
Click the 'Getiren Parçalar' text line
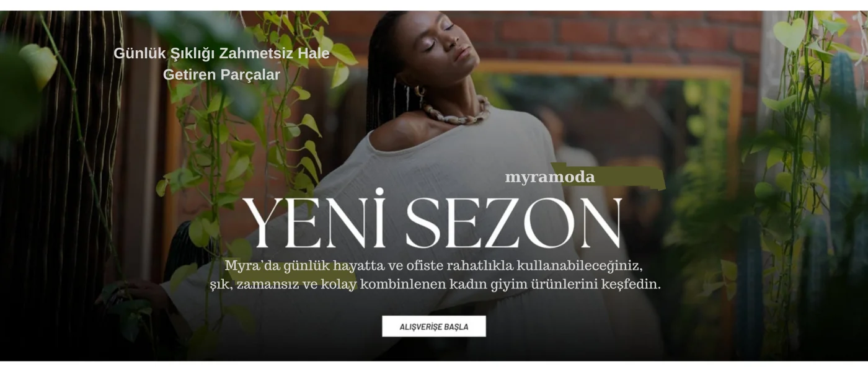[x=221, y=74]
